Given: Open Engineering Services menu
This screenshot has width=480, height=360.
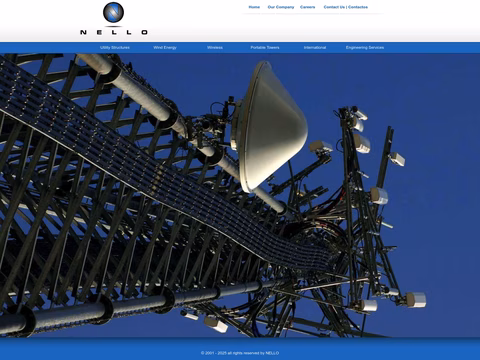Looking at the screenshot, I should [365, 48].
